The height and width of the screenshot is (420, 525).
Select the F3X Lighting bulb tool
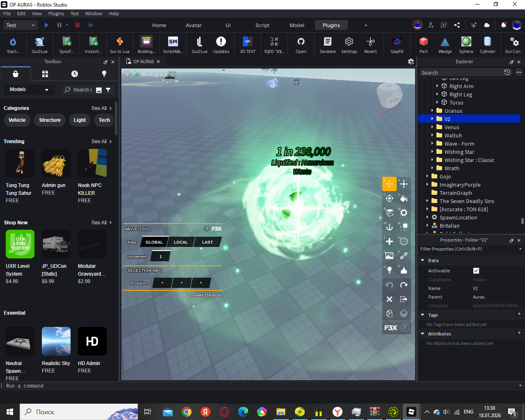(389, 270)
